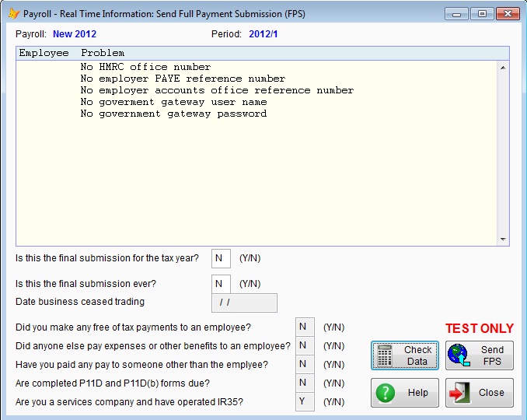Viewport: 527px width, 420px height.
Task: Select the pay to someone other Y/N field
Action: (x=305, y=364)
